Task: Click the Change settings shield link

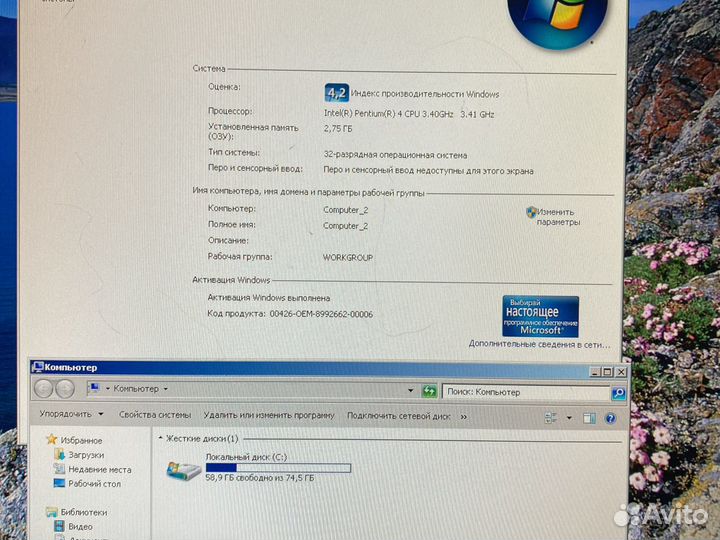Action: coord(554,217)
